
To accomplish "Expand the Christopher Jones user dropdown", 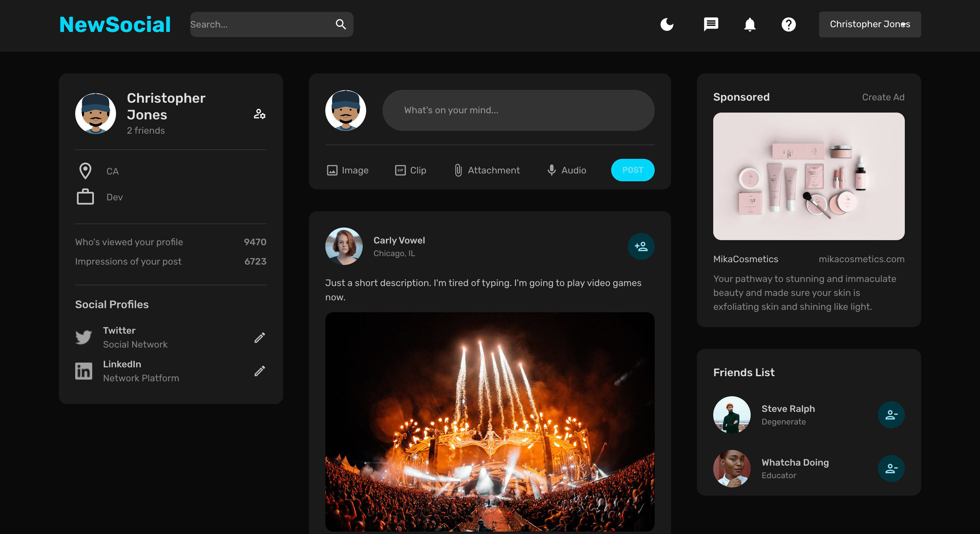I will tap(870, 24).
